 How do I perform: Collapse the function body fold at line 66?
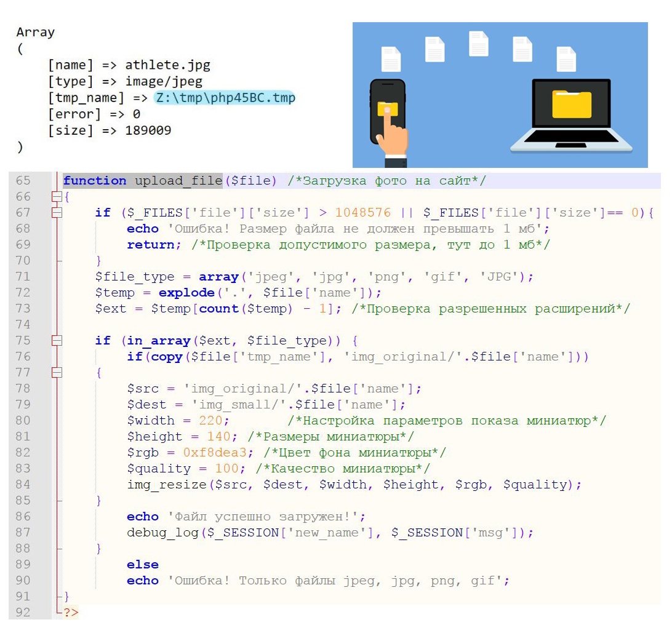tap(57, 197)
